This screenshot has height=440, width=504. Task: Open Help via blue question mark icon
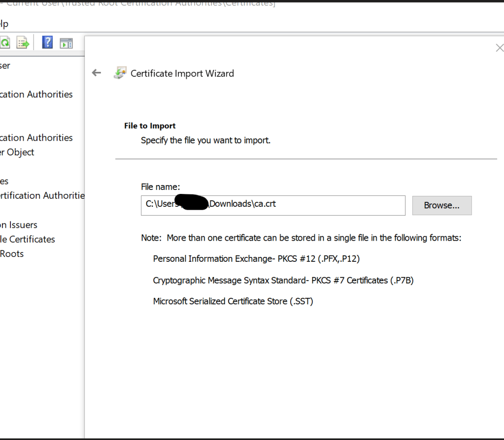47,43
